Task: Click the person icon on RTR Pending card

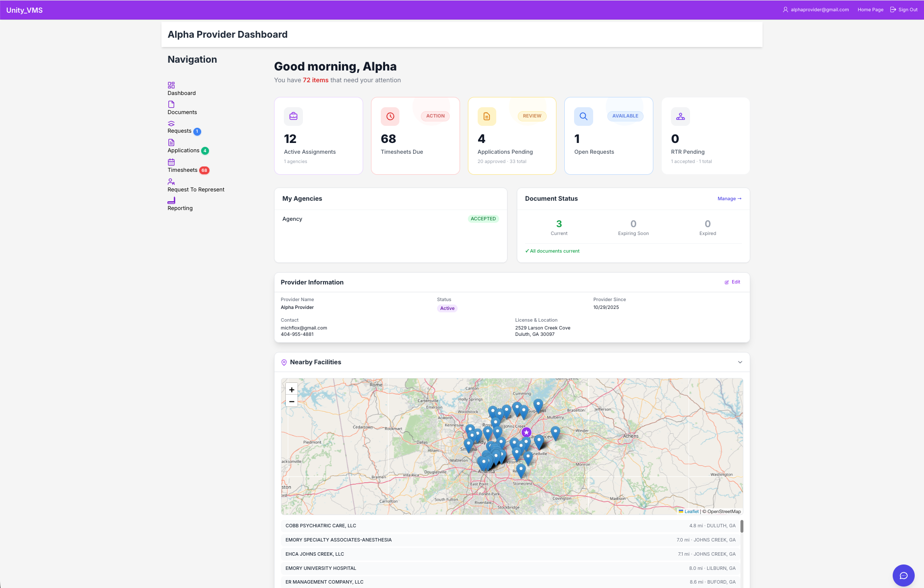Action: coord(680,117)
